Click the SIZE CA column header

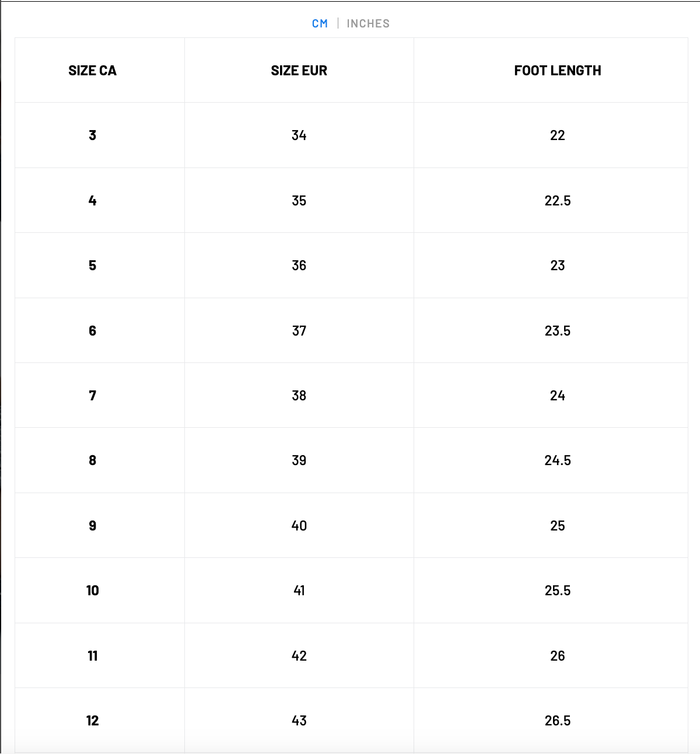point(92,71)
